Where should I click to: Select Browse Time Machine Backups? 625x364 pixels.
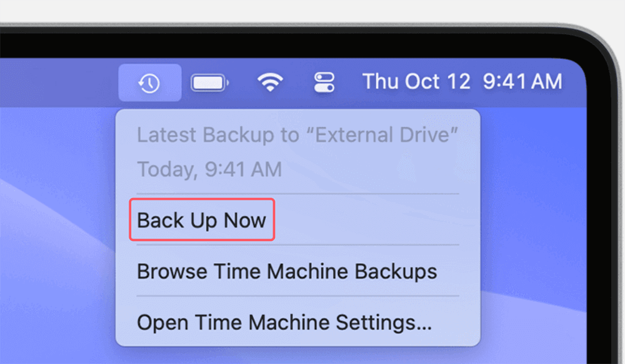(286, 272)
